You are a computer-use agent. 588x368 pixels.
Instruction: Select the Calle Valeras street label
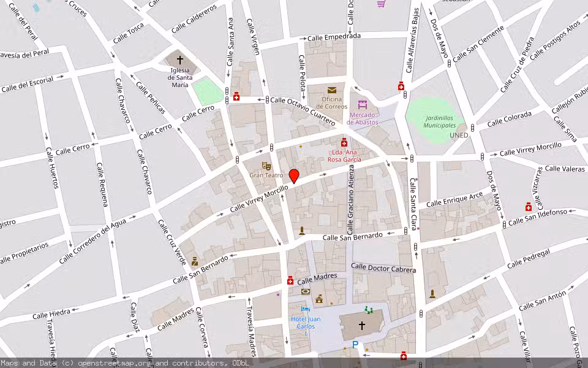click(565, 169)
